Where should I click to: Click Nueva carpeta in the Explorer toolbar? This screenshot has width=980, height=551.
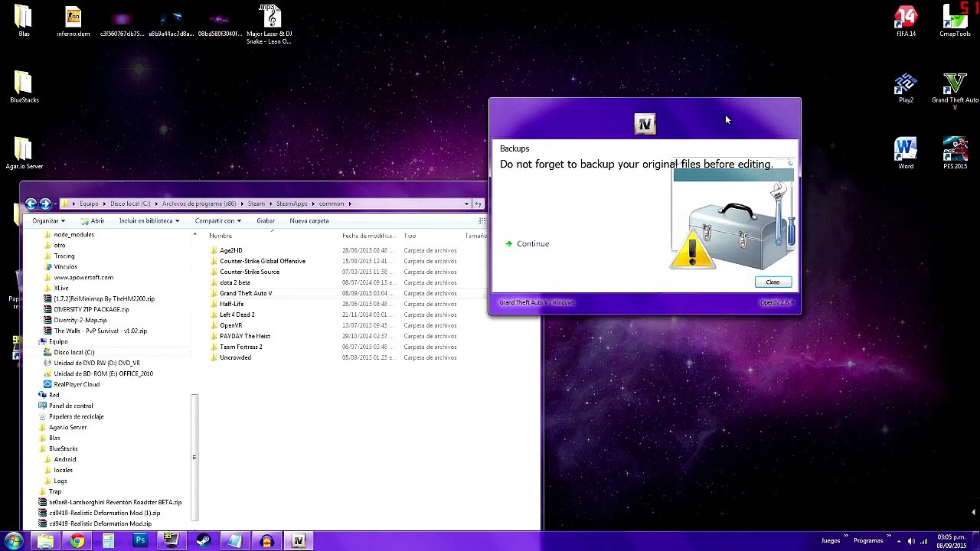click(x=309, y=221)
